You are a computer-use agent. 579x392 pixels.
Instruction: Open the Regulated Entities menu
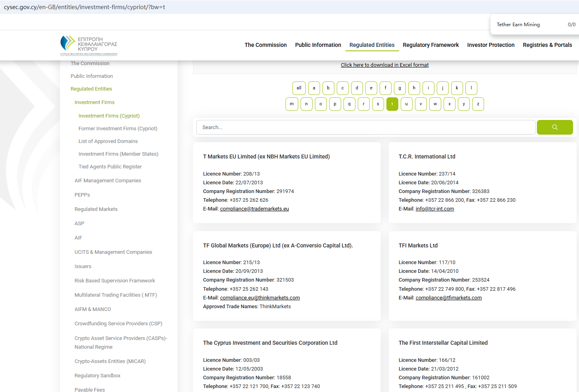(372, 45)
